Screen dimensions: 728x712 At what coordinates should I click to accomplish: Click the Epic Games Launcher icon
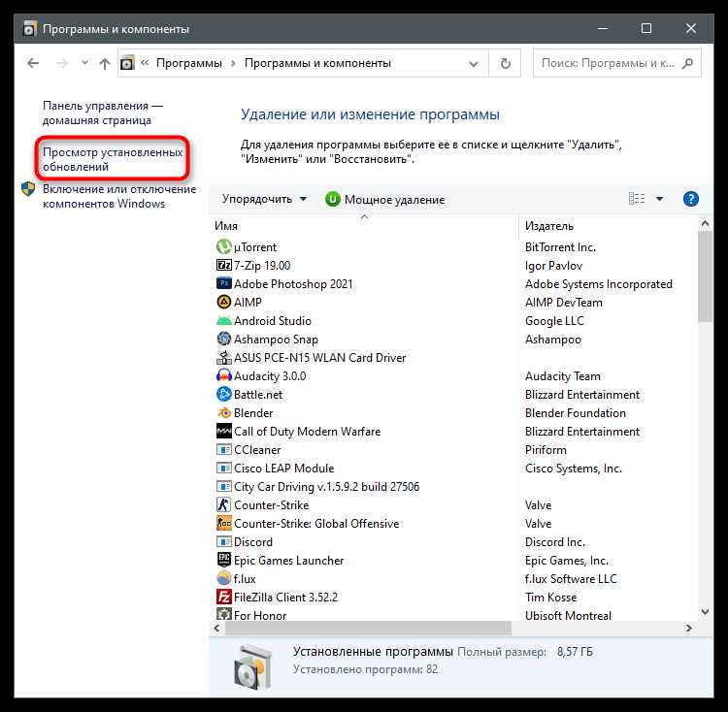click(x=224, y=560)
